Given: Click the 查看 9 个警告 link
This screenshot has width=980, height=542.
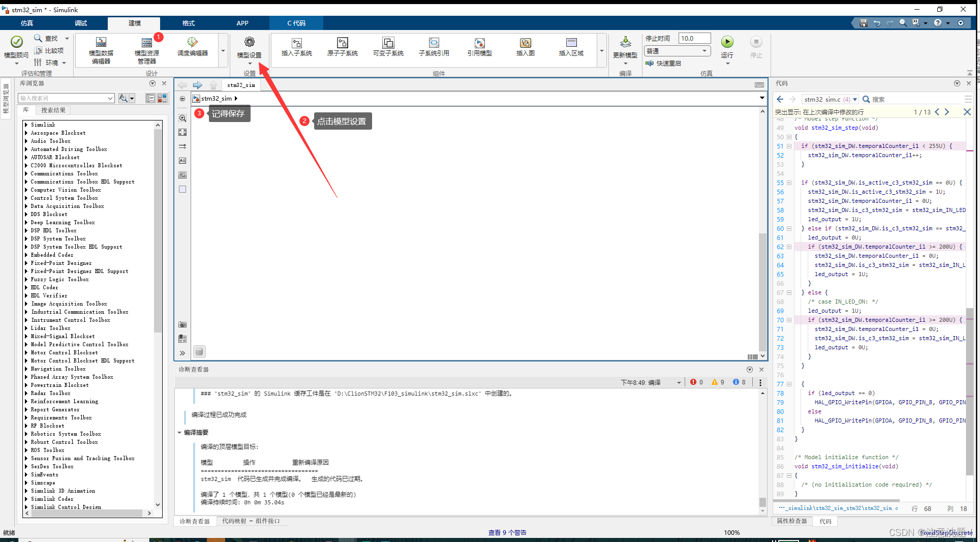Looking at the screenshot, I should [507, 532].
